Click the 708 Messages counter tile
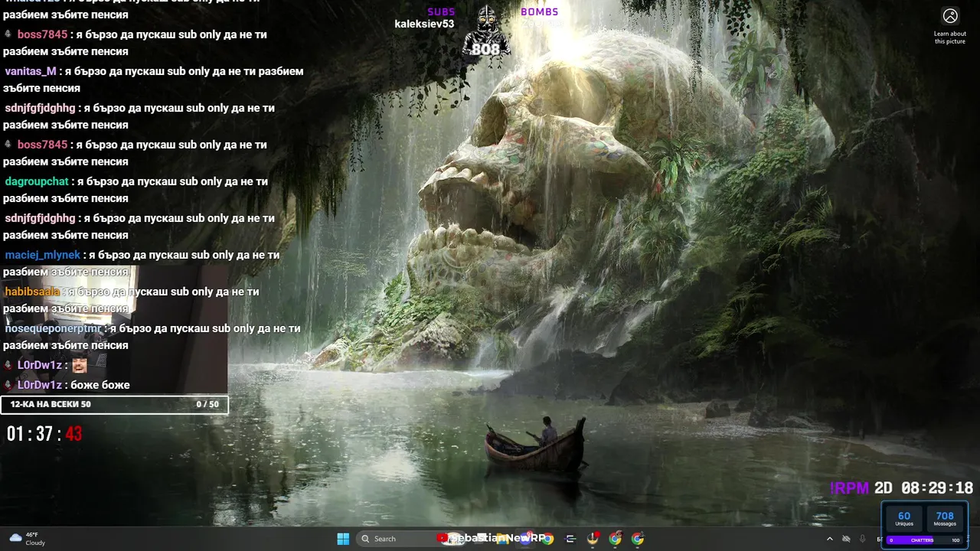Viewport: 980px width, 551px height. tap(945, 519)
